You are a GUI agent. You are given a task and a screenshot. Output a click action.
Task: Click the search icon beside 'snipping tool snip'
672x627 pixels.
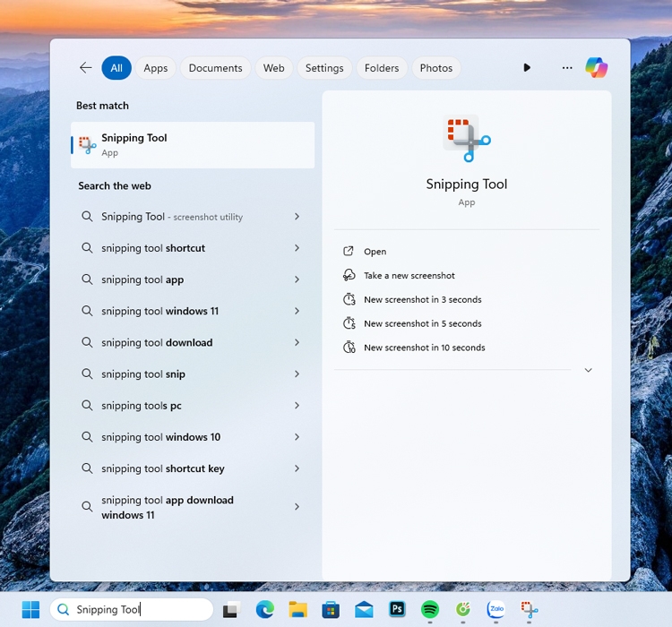(x=87, y=374)
